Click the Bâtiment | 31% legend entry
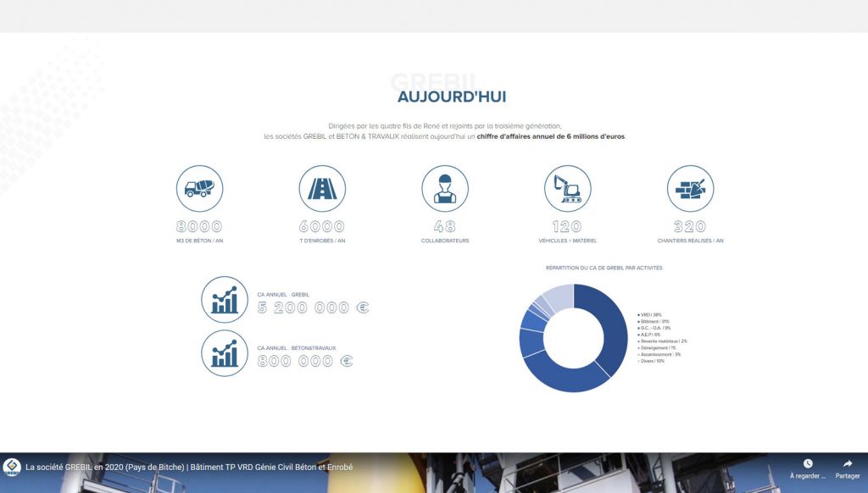This screenshot has height=493, width=868. click(x=654, y=322)
